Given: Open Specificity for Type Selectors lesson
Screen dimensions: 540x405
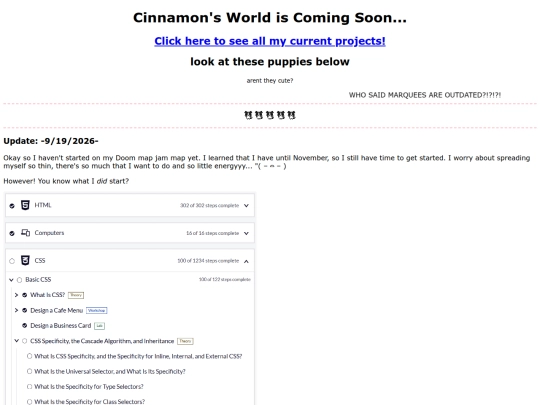Looking at the screenshot, I should click(x=89, y=386).
